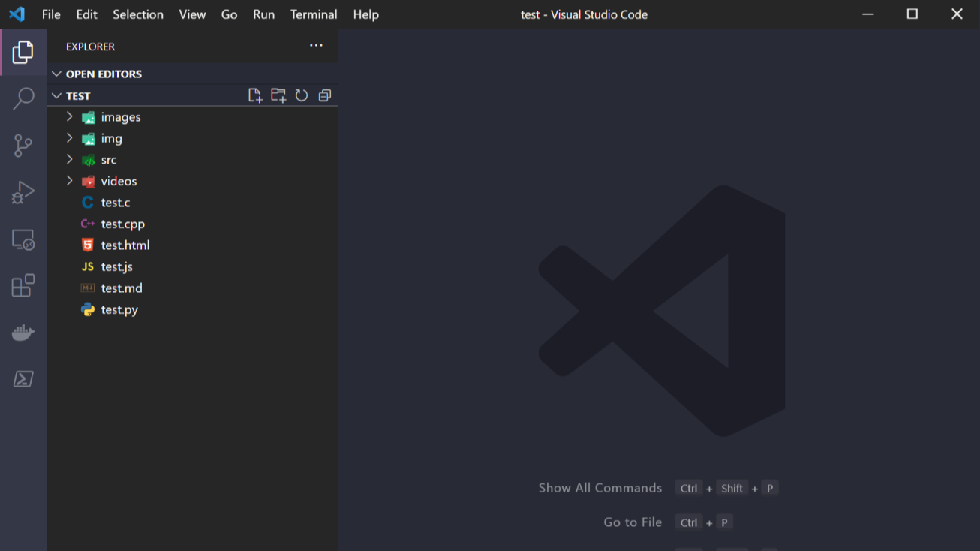
Task: Click the src folder icon
Action: click(88, 160)
